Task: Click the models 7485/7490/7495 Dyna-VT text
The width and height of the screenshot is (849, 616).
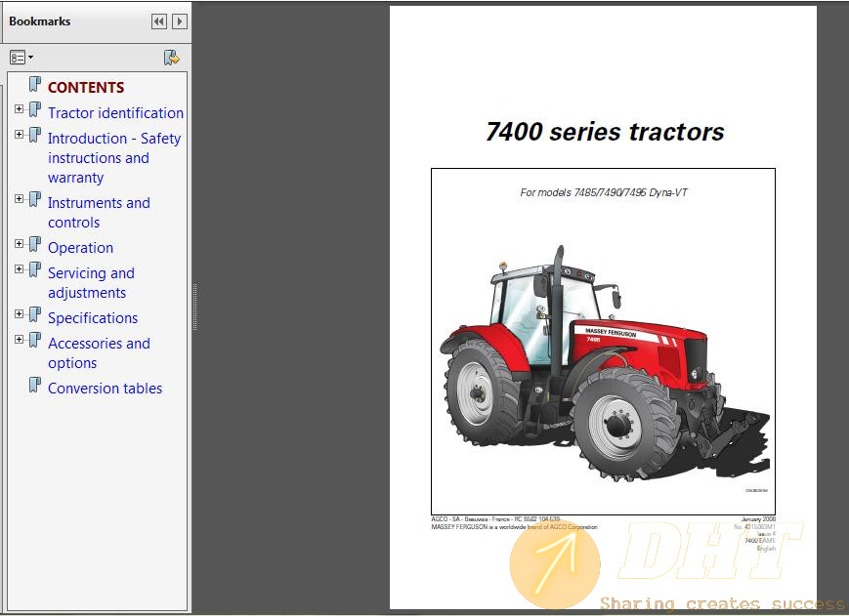Action: [604, 192]
